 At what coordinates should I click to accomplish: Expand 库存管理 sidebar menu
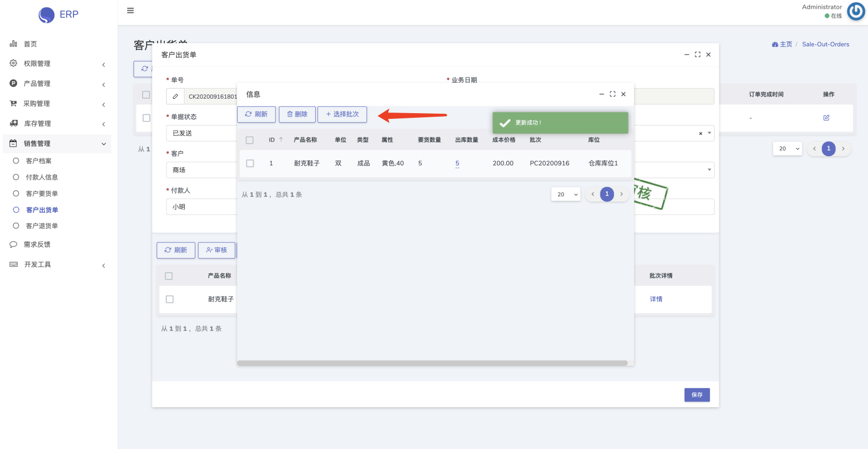point(58,123)
